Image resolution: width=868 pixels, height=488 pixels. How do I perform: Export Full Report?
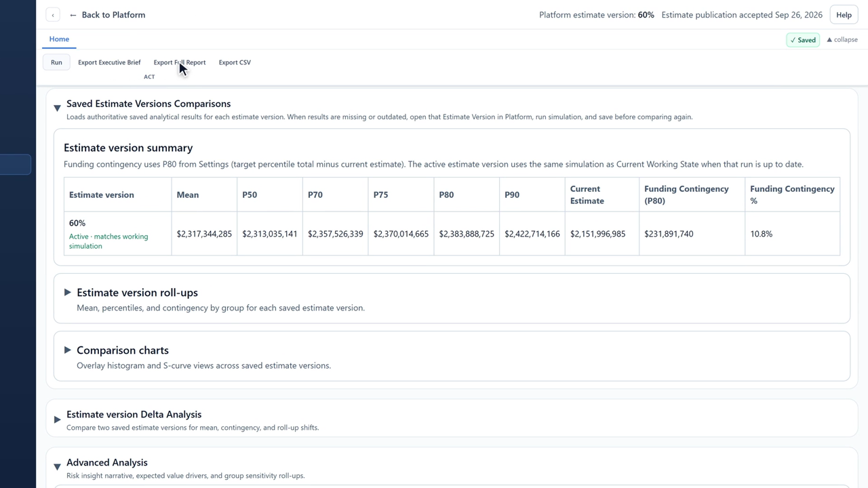pos(180,62)
